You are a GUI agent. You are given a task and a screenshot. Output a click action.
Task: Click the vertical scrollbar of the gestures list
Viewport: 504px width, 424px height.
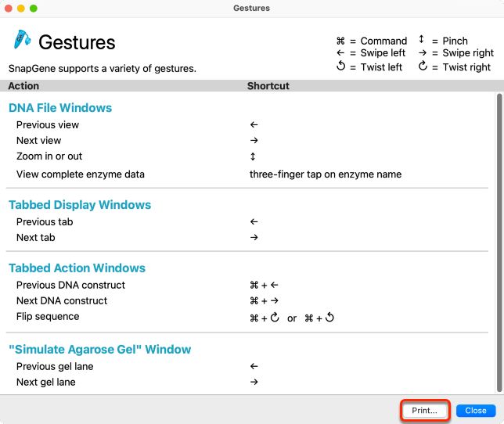499,243
